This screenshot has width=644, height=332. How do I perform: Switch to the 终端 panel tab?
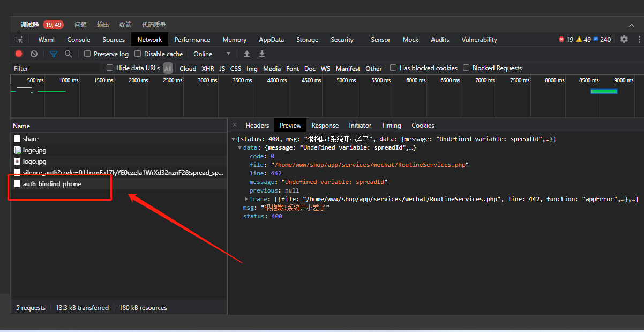click(125, 25)
